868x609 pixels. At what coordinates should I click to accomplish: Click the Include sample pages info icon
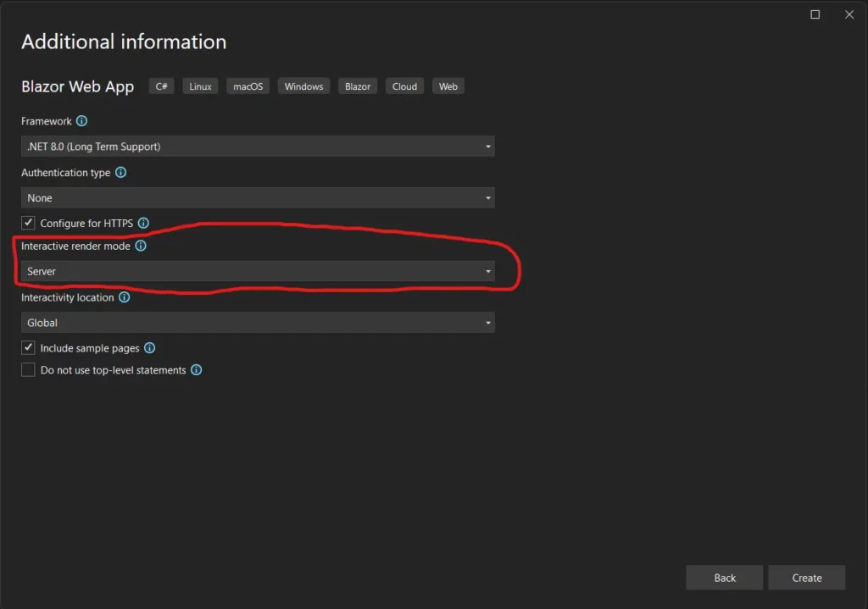click(x=149, y=348)
